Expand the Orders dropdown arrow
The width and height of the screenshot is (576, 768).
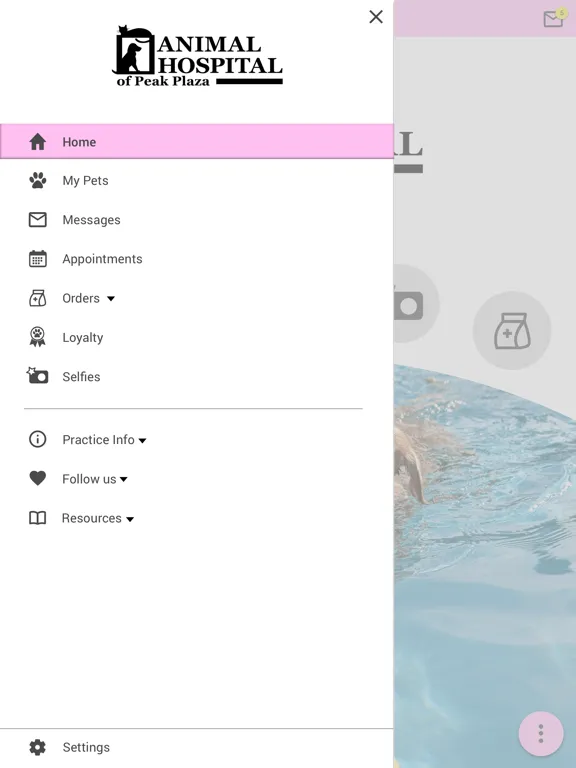(111, 298)
